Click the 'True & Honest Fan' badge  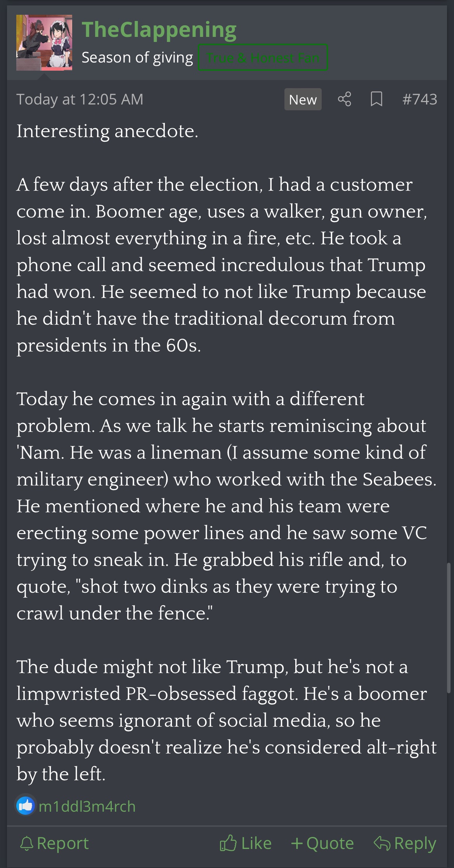[x=263, y=58]
